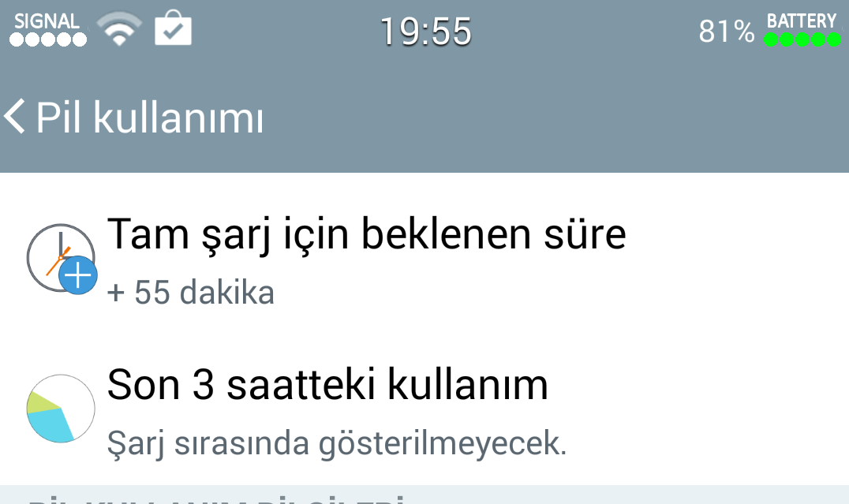This screenshot has width=849, height=504.
Task: Tap the Pil kullanımı header title
Action: 150,117
